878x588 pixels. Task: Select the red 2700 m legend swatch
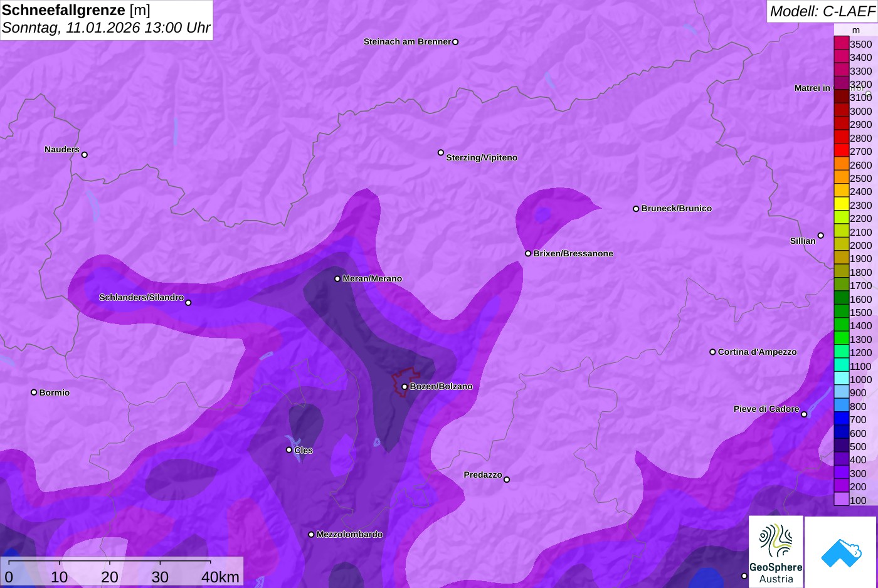(x=841, y=150)
